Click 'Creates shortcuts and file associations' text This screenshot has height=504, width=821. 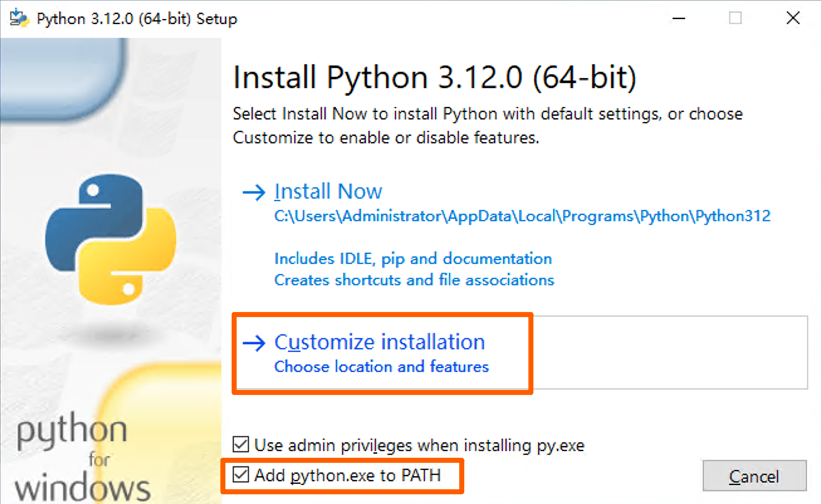coord(414,280)
